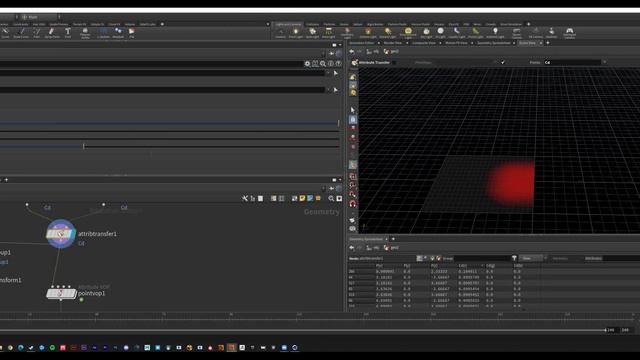Go back in the viewport path bar

352,52
